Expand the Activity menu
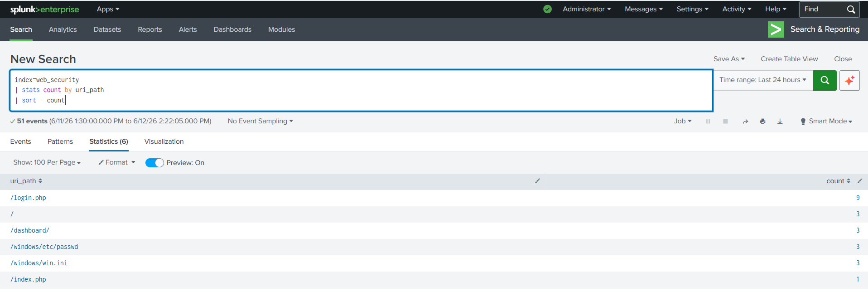The width and height of the screenshot is (868, 297). tap(737, 9)
